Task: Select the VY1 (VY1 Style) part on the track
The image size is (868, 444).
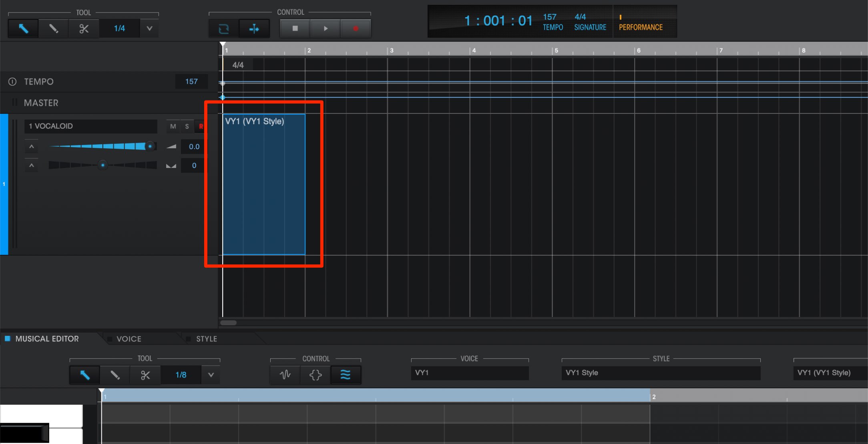Action: (264, 184)
